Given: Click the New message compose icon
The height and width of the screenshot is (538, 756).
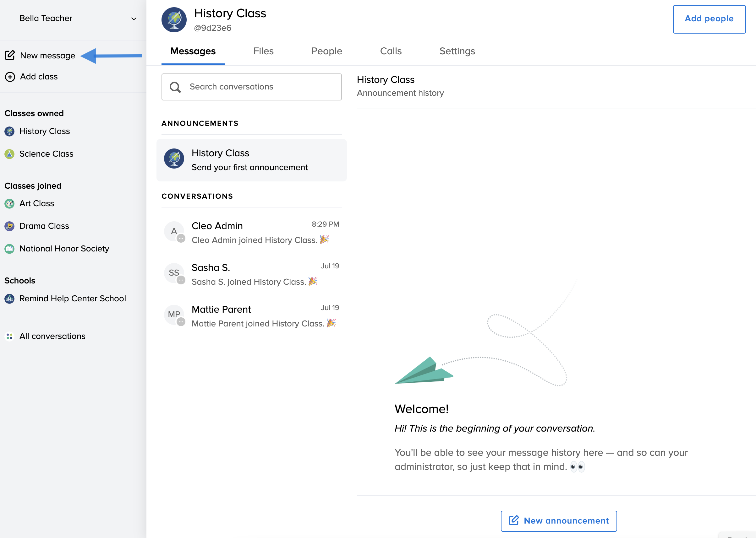Looking at the screenshot, I should [x=10, y=55].
